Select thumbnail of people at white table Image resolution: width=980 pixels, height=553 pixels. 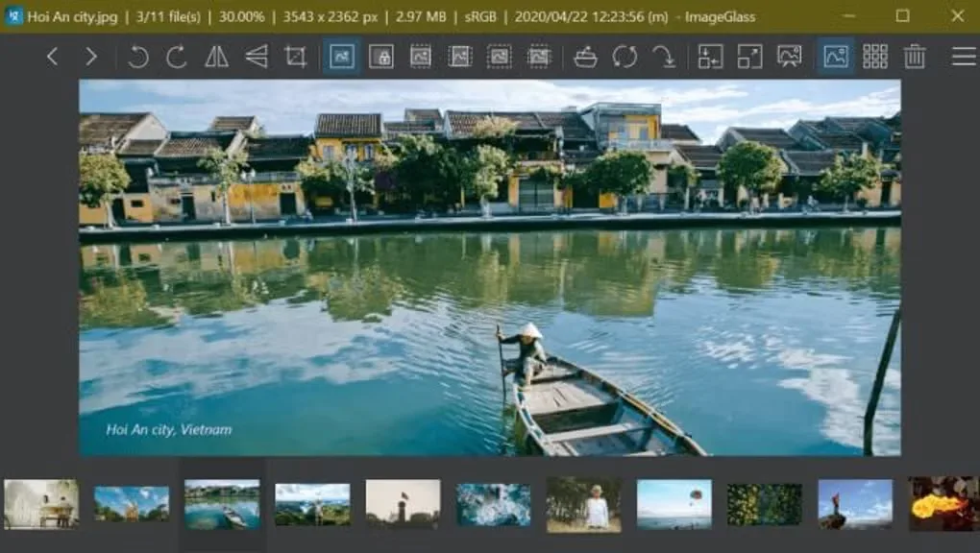coord(41,504)
